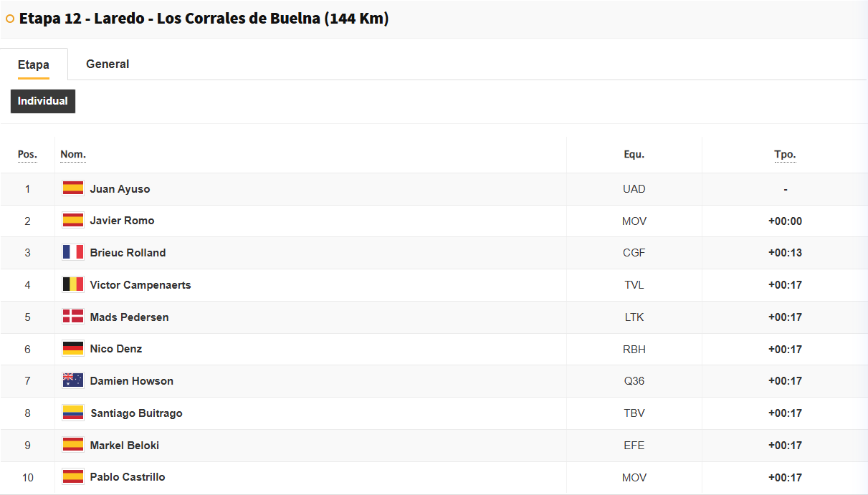The width and height of the screenshot is (868, 495).
Task: Click the Spanish flag beside Markel Beloki
Action: [73, 445]
